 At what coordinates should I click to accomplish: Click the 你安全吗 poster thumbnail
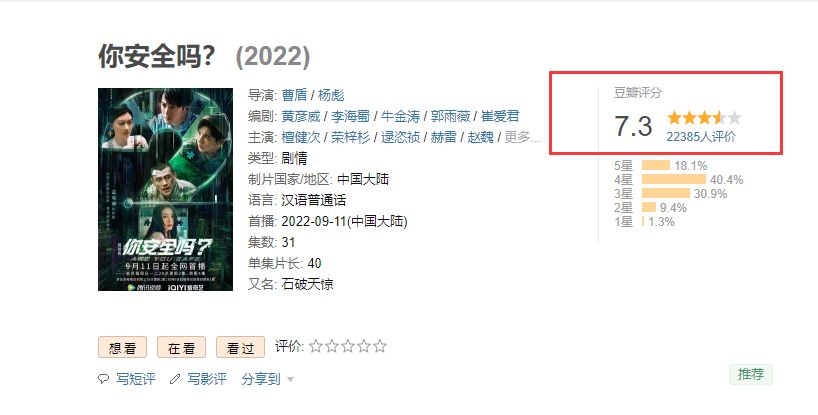[x=165, y=189]
